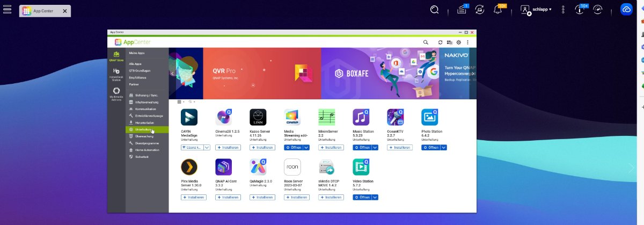Open Multimedia Add-ons sidebar section
The height and width of the screenshot is (225, 644).
116,93
